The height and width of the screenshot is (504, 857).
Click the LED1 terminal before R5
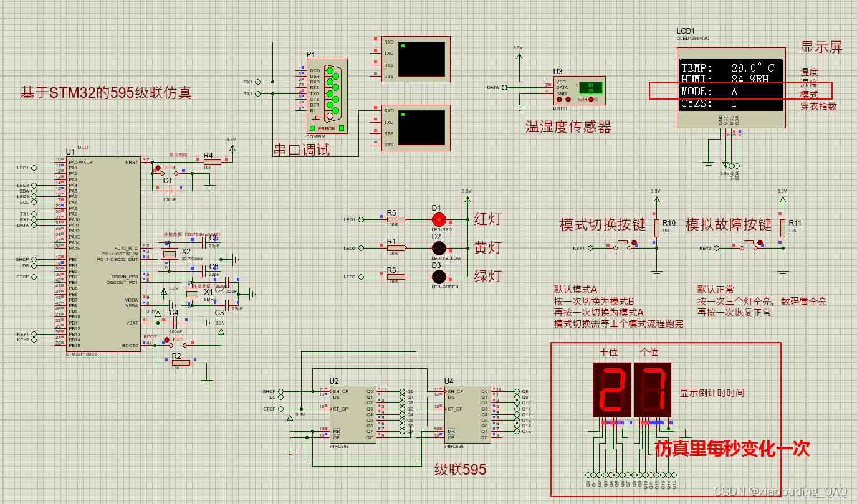click(x=361, y=219)
